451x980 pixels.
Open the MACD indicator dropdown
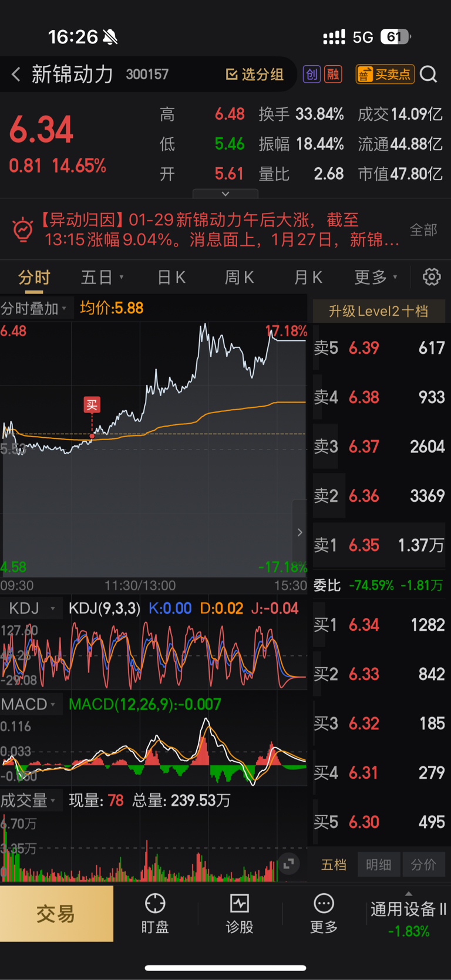pyautogui.click(x=32, y=704)
